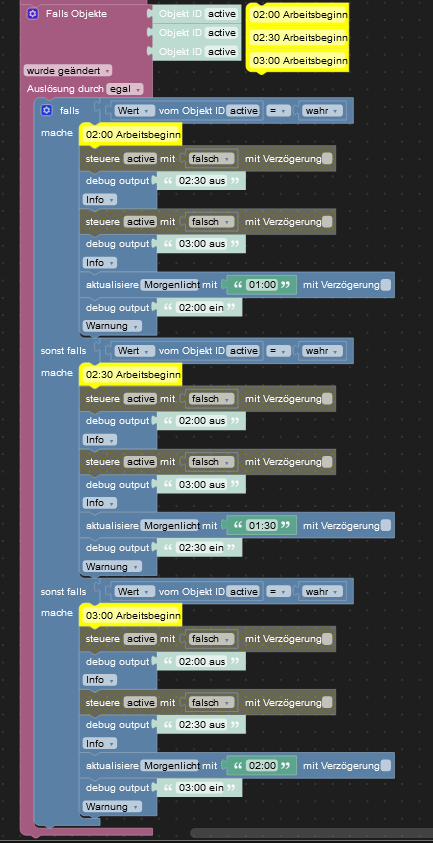Click the 01:00 text value for Morgenlicht

261,285
